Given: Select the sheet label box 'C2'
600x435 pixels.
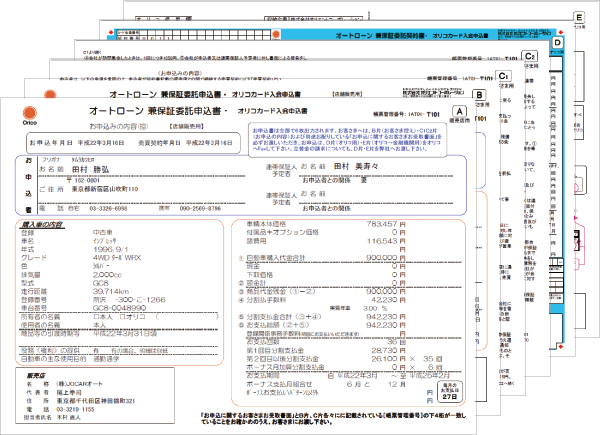Looking at the screenshot, I should click(x=530, y=56).
